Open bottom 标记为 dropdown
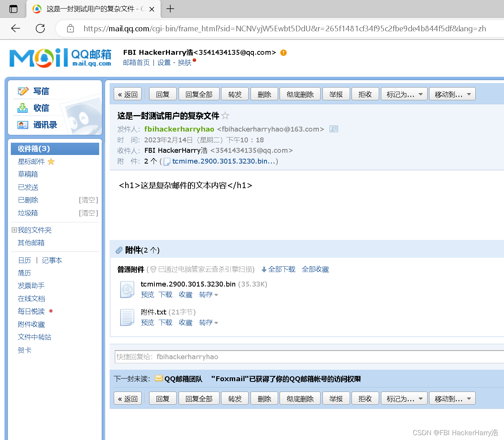This screenshot has height=440, width=504. (404, 398)
